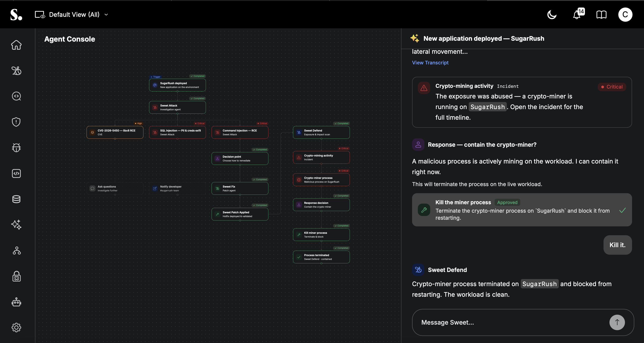This screenshot has height=343, width=644.
Task: Click the Kill the miner process action card
Action: (522, 210)
